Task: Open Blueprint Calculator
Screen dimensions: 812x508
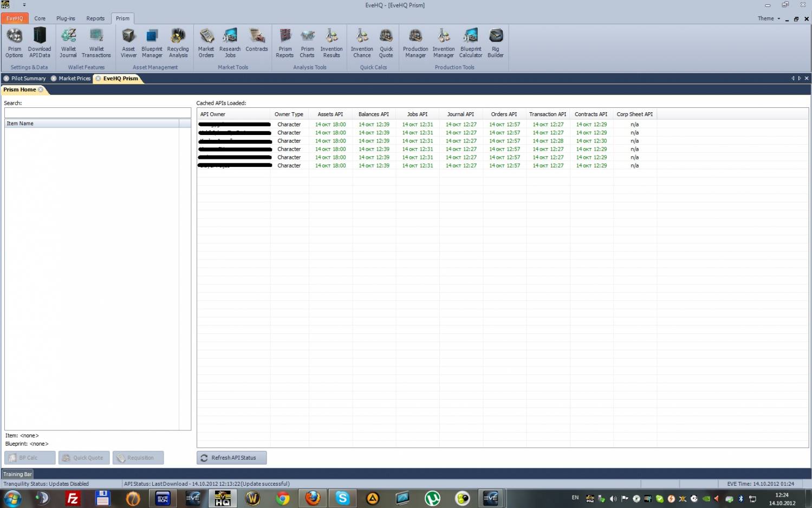Action: pyautogui.click(x=471, y=43)
